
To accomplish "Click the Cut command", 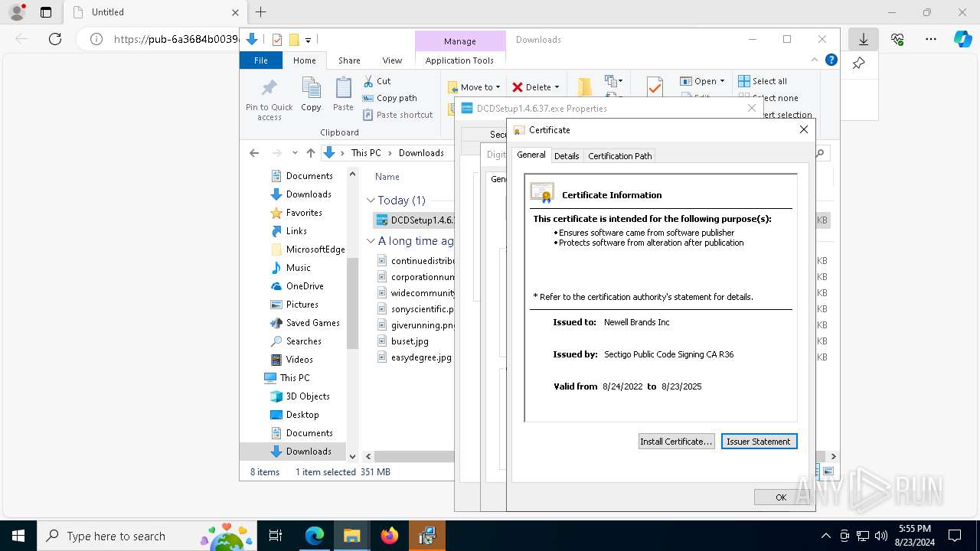I will pos(377,81).
